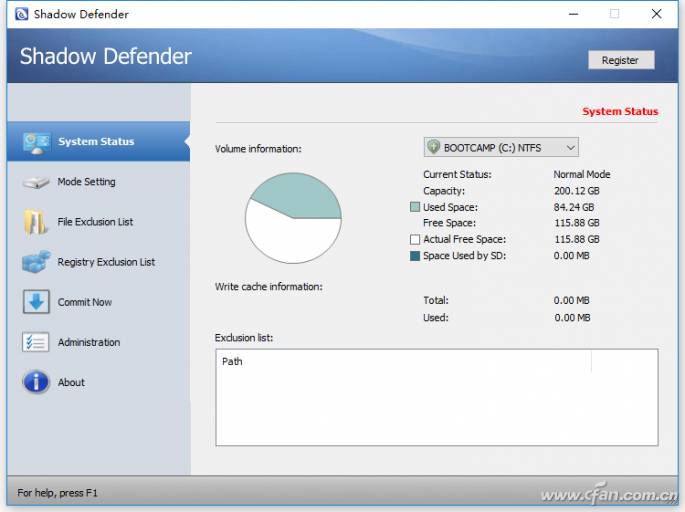Minimize the Shadow Defender window

click(574, 14)
